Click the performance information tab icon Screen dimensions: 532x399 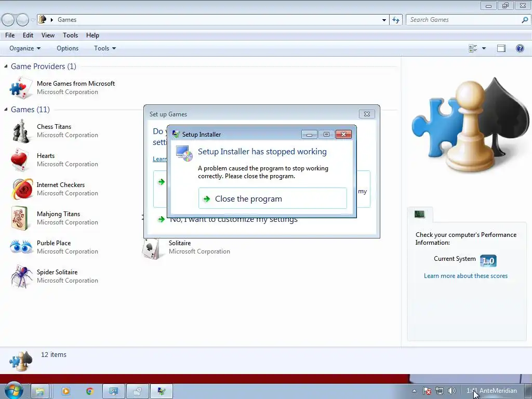420,214
